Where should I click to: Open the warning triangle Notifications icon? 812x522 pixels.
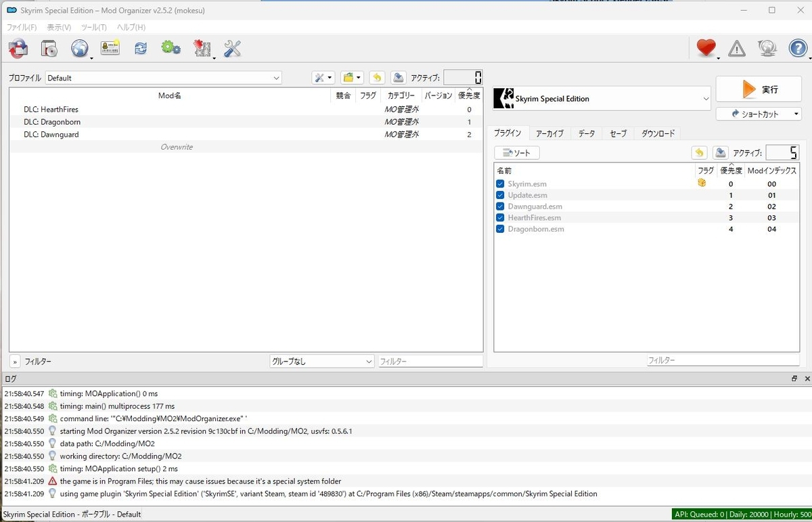737,48
